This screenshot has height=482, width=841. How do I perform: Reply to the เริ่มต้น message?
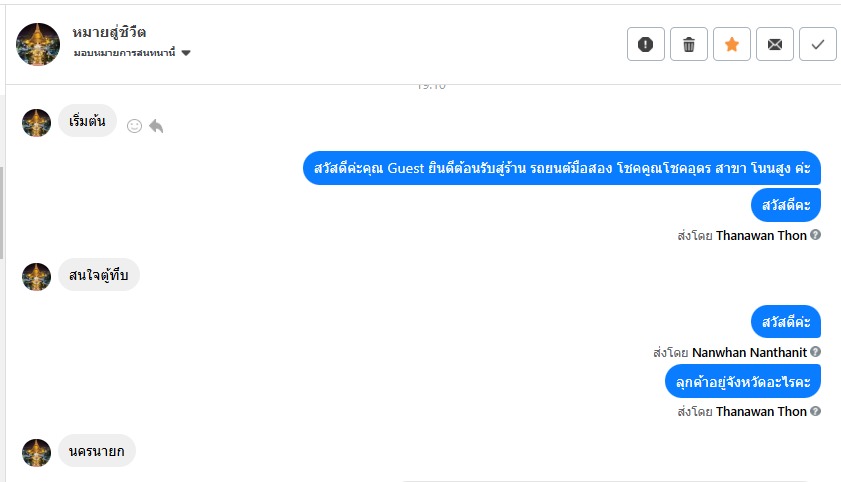156,126
